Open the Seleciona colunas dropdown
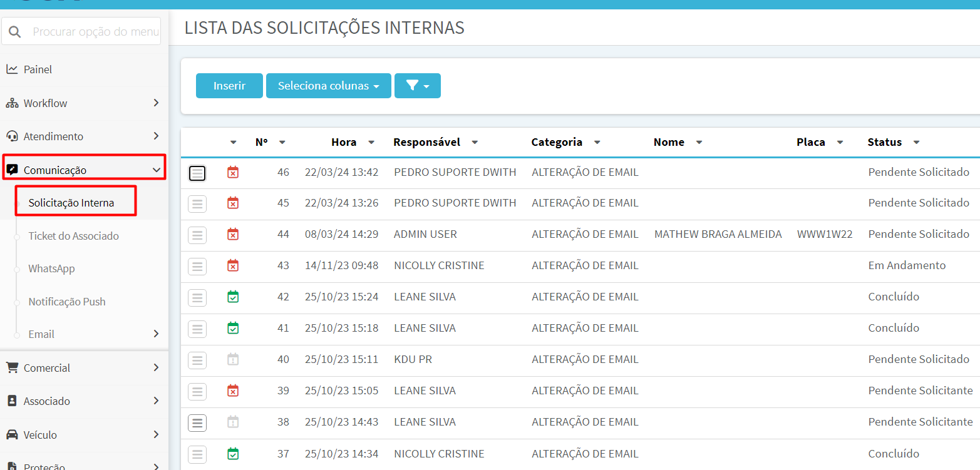The height and width of the screenshot is (470, 980). 329,86
